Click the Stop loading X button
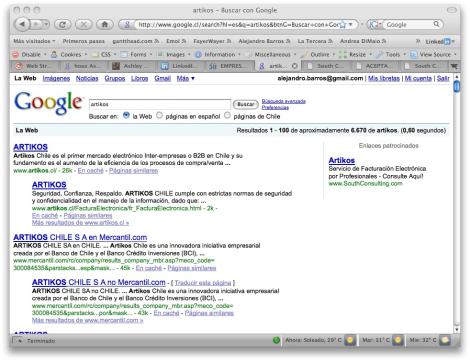 pyautogui.click(x=84, y=24)
